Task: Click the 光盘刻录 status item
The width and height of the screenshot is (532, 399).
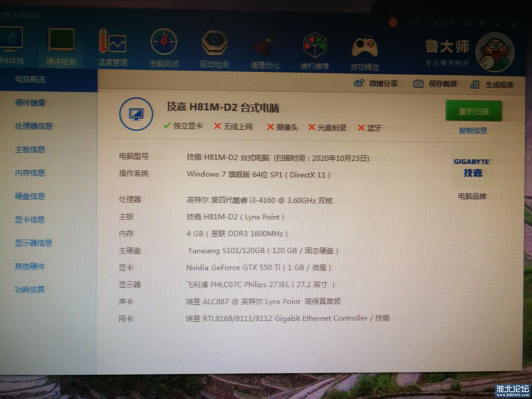Action: [327, 127]
